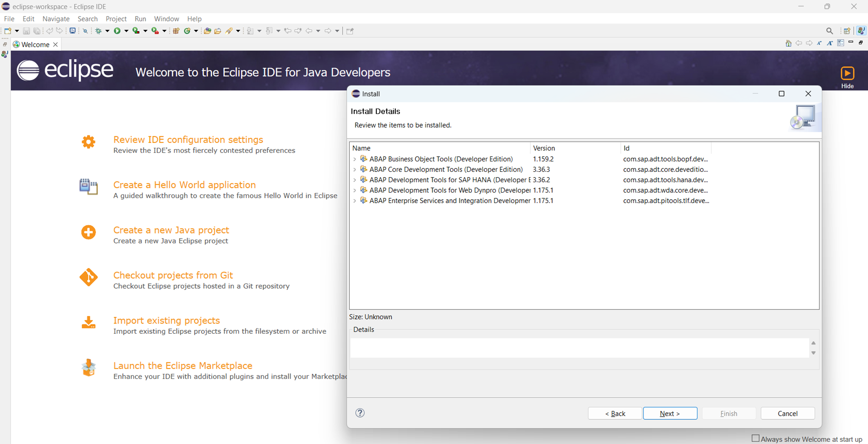
Task: Expand ABAP Core Development Tools entry
Action: pos(355,170)
